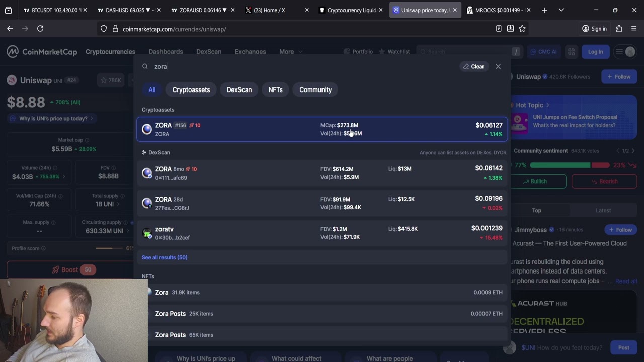Click the Boost 50 button
Screen dimensions: 644x362
[x=70, y=269]
